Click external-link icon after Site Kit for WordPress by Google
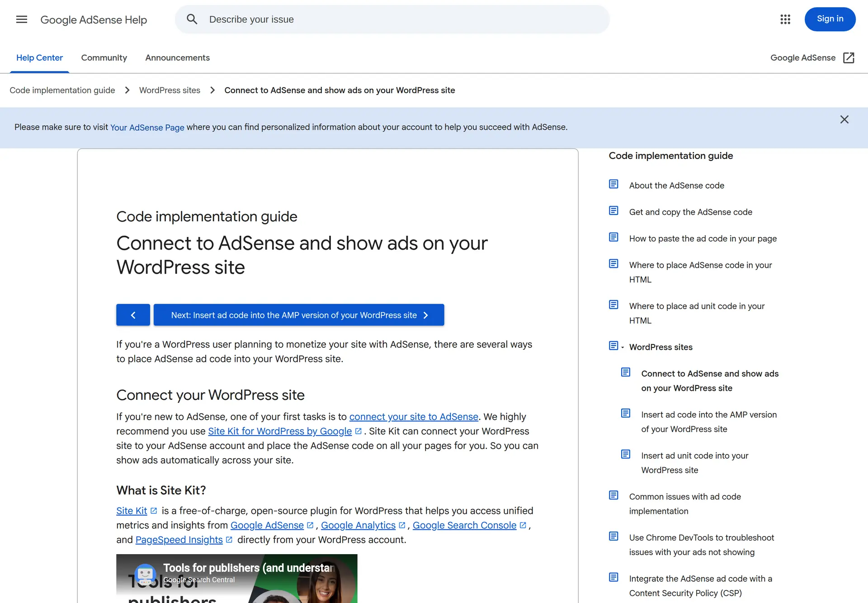The height and width of the screenshot is (603, 868). tap(359, 431)
